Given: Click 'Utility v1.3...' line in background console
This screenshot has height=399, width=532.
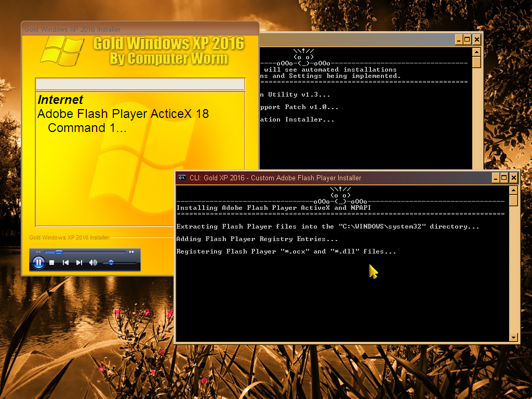Looking at the screenshot, I should click(x=295, y=95).
